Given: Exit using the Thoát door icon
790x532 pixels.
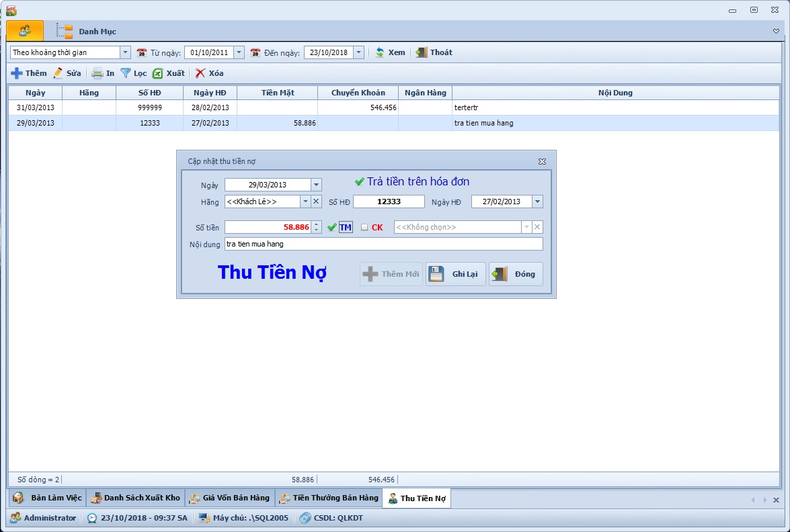Looking at the screenshot, I should pyautogui.click(x=422, y=52).
